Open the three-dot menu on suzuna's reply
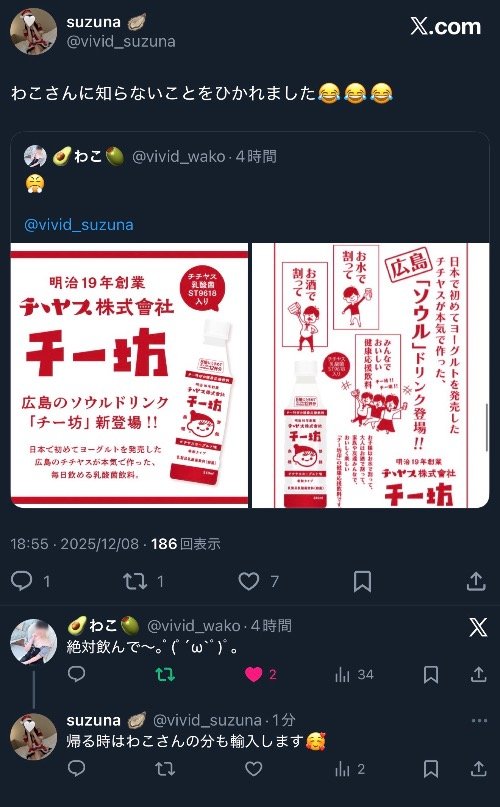Screen dimensions: 500x807 click(x=479, y=721)
